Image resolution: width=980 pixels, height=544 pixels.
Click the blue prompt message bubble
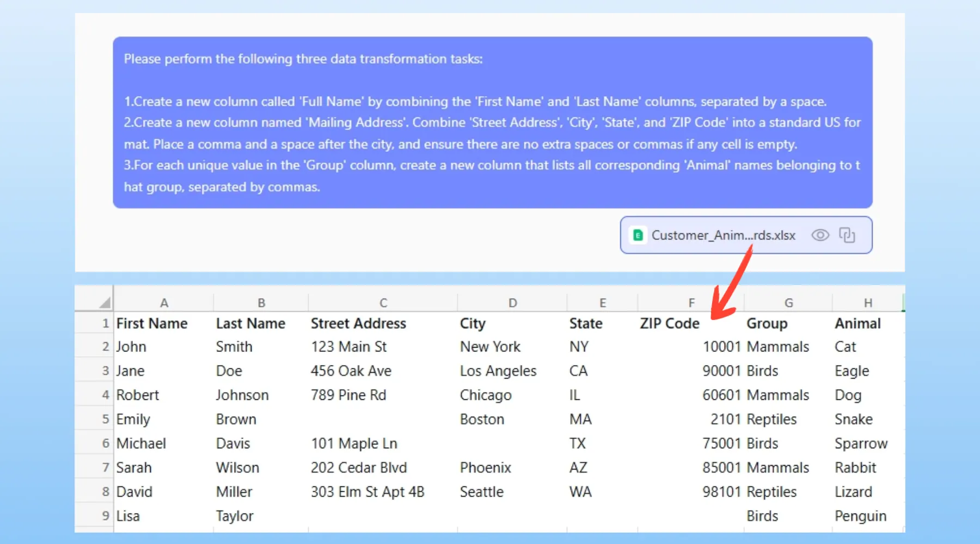tap(492, 122)
